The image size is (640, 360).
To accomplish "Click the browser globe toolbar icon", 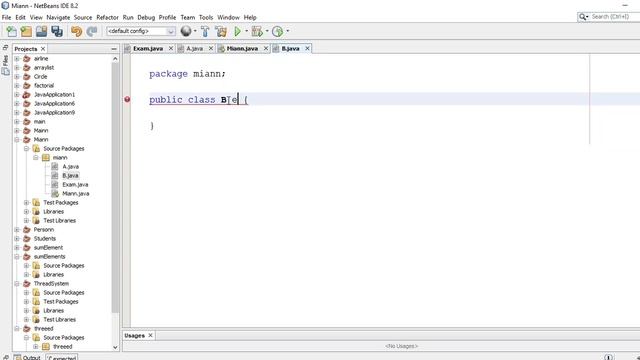I will [186, 31].
